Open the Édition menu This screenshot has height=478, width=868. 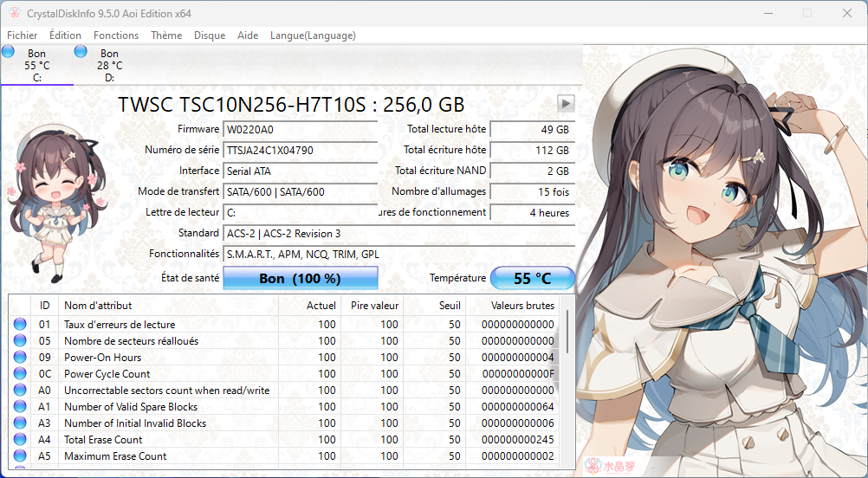[x=65, y=36]
